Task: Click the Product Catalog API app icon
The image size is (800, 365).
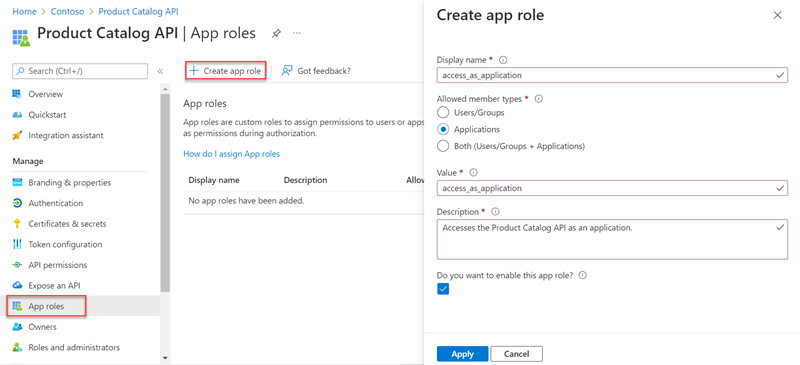Action: tap(21, 38)
